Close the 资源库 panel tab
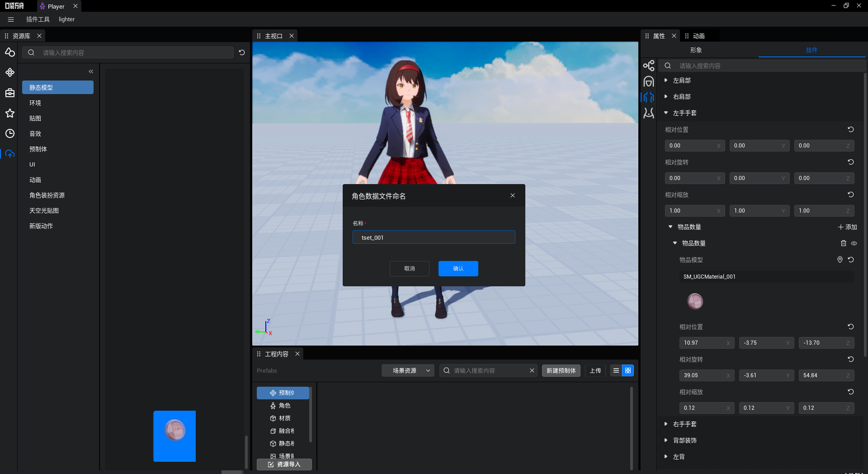868x474 pixels. (x=39, y=36)
